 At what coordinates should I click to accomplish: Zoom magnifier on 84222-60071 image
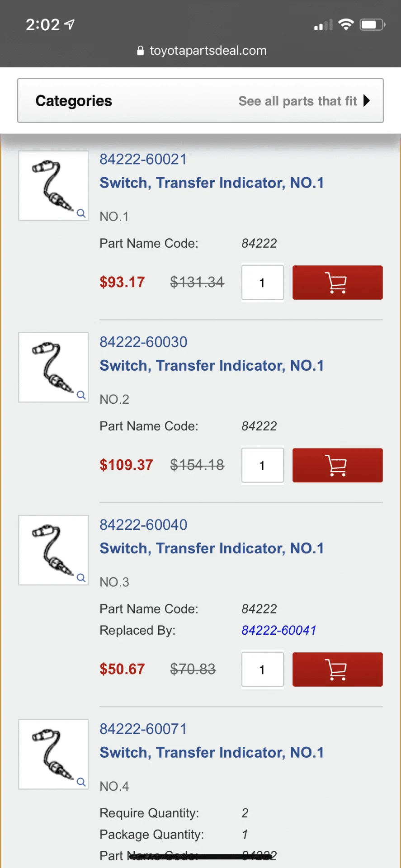pyautogui.click(x=81, y=782)
